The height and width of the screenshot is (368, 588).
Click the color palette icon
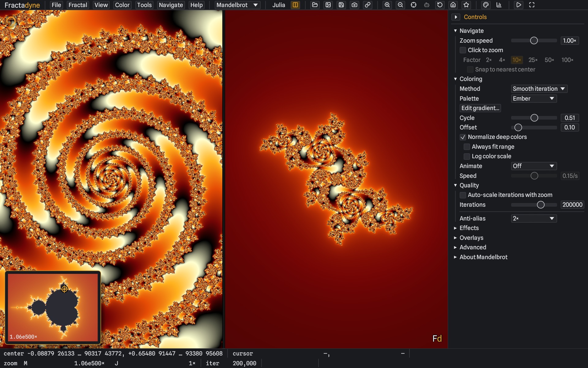(486, 5)
